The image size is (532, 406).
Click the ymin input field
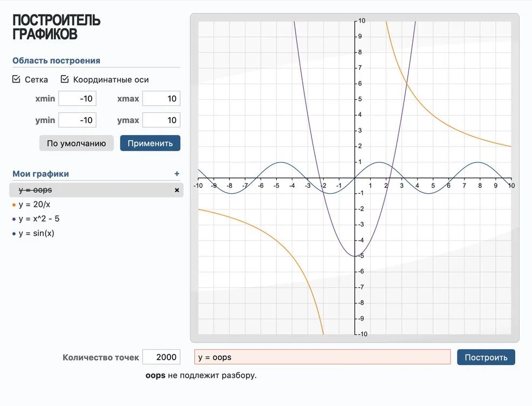[77, 120]
